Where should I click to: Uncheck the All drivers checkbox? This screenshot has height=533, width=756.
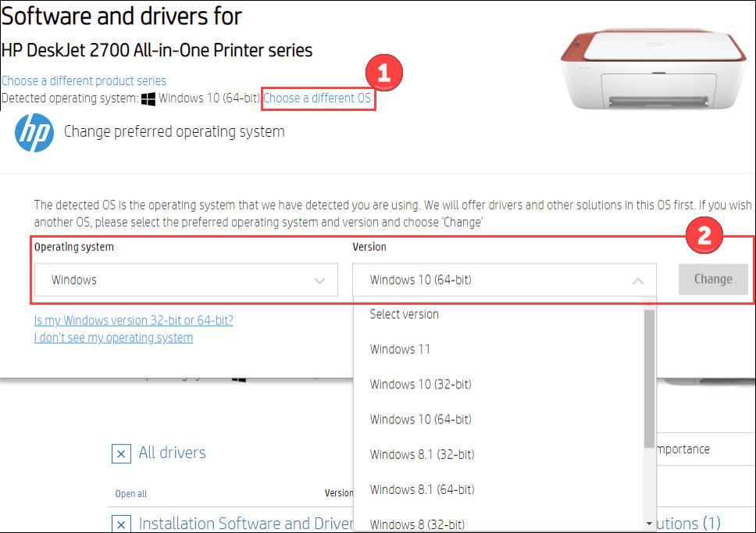(121, 453)
